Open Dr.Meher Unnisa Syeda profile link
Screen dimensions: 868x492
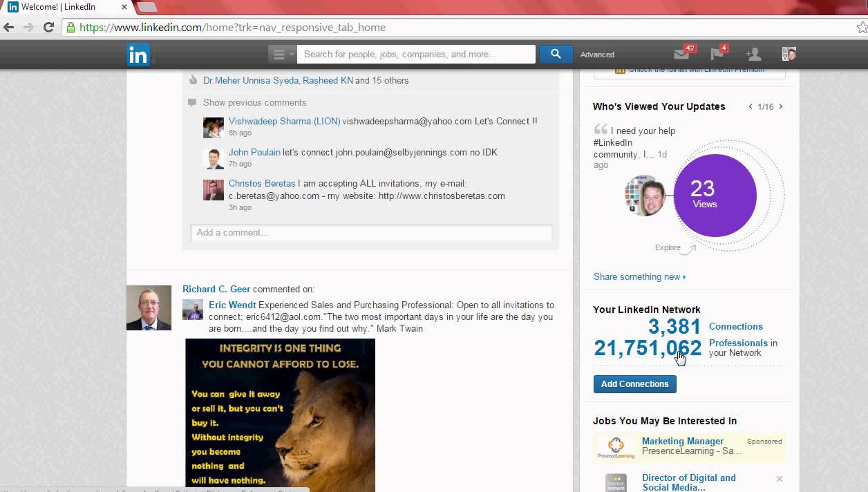[x=251, y=80]
